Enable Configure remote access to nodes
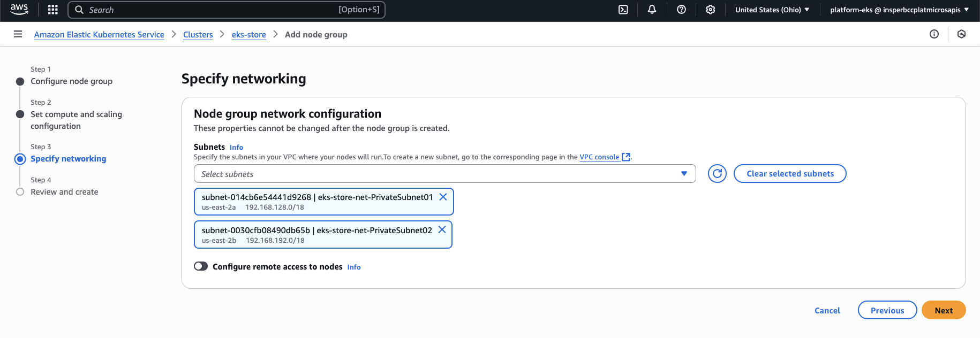The height and width of the screenshot is (338, 980). [201, 266]
